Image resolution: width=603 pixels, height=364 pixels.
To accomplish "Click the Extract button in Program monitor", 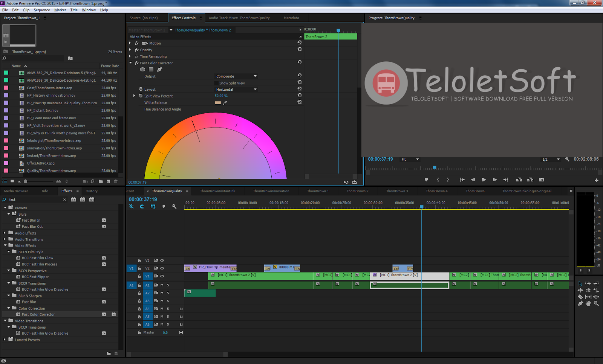I will [x=530, y=180].
